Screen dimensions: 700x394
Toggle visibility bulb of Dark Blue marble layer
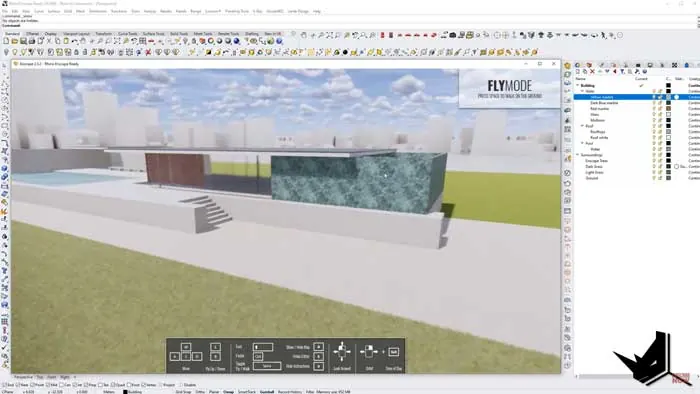coord(654,103)
